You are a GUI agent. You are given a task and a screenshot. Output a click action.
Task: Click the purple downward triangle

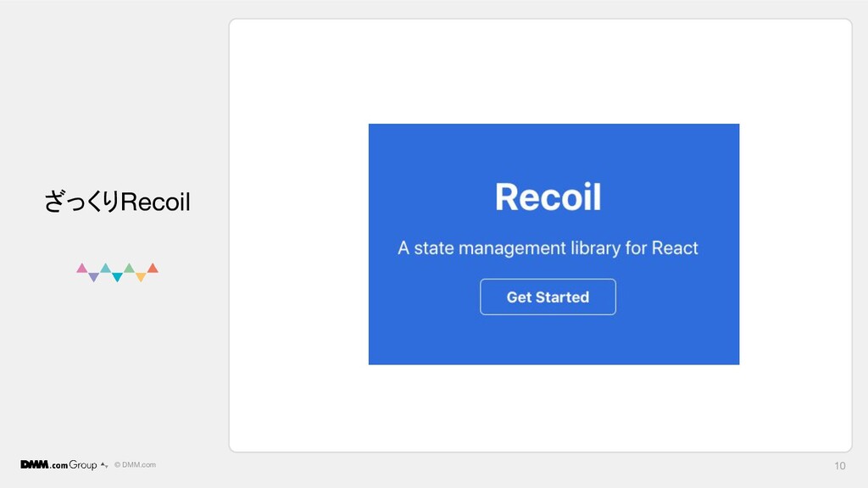coord(93,277)
